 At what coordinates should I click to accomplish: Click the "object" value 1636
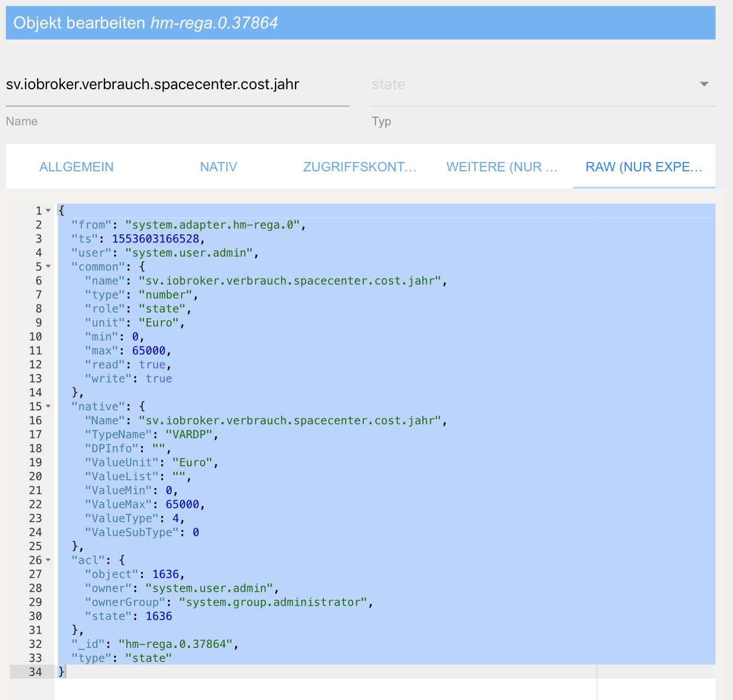(165, 575)
